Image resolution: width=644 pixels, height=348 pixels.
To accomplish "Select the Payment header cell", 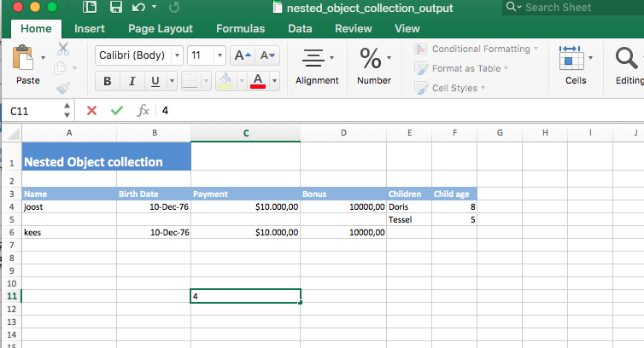I will pyautogui.click(x=246, y=194).
